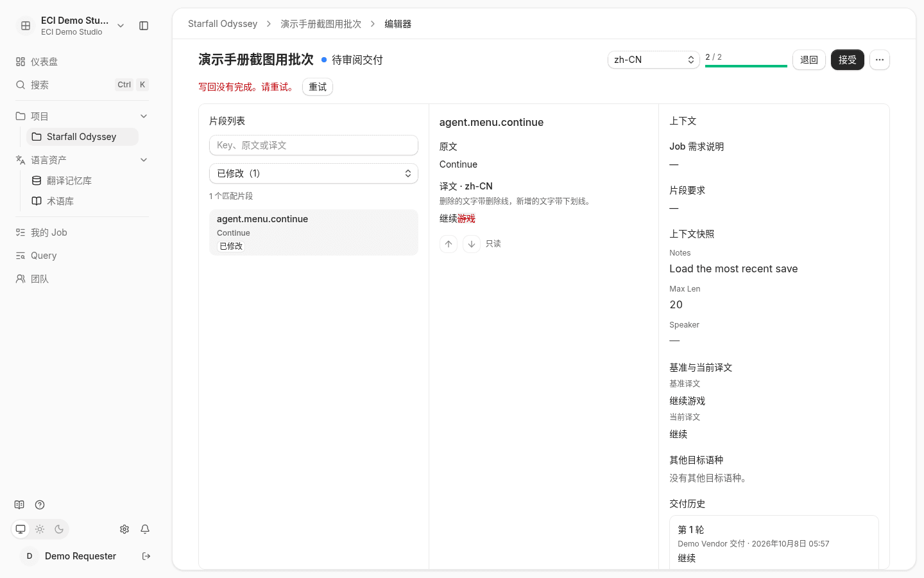Click the 继续游戏 diff translation text

pos(458,218)
